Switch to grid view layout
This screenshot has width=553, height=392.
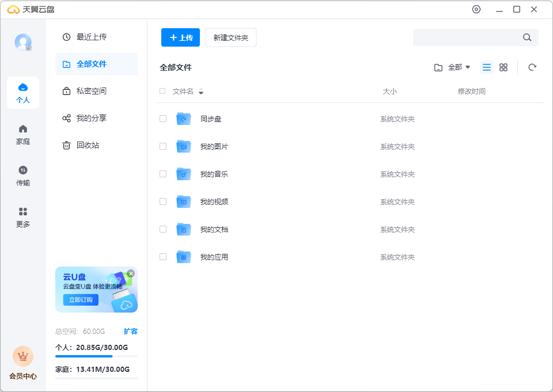click(503, 67)
